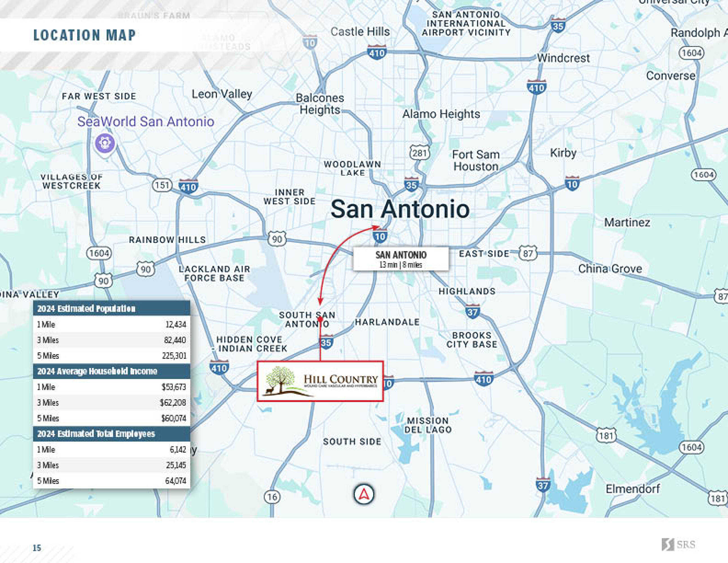Viewport: 728px width, 563px height.
Task: Click the 1 Mile employees value 6,142
Action: [x=178, y=450]
